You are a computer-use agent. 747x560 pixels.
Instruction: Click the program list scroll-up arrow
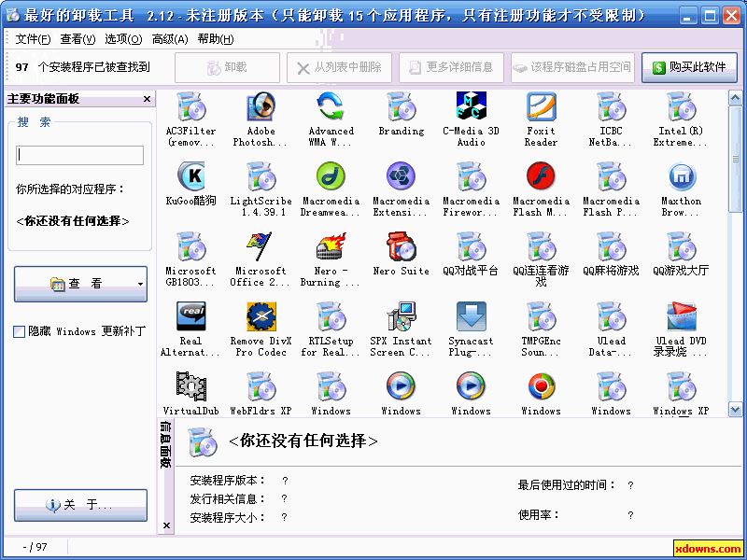coord(735,98)
